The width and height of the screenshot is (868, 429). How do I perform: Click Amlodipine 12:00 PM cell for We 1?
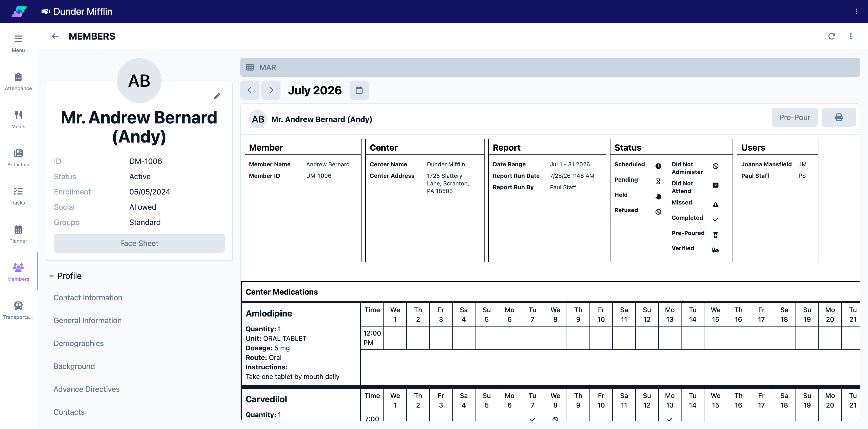tap(395, 338)
